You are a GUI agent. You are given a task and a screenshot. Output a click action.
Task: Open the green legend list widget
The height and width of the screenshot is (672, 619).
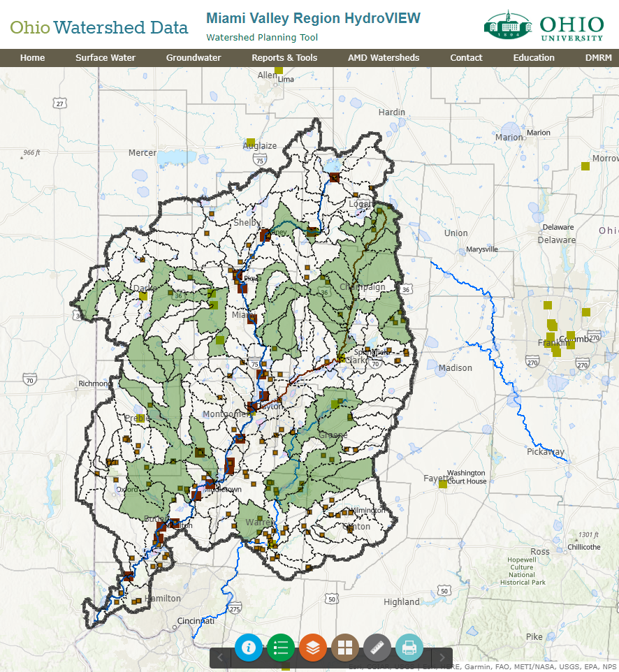(x=281, y=648)
